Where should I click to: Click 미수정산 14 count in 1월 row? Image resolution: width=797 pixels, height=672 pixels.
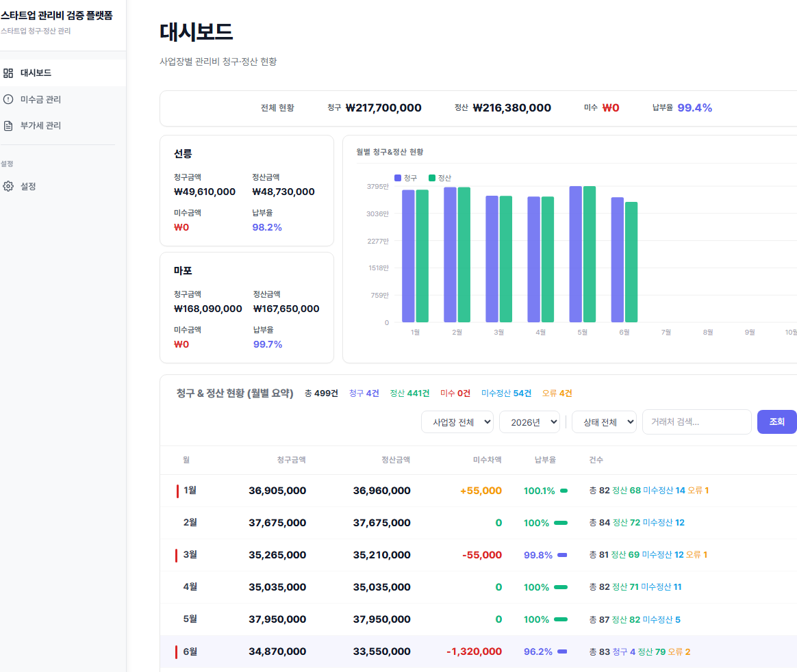pyautogui.click(x=664, y=491)
